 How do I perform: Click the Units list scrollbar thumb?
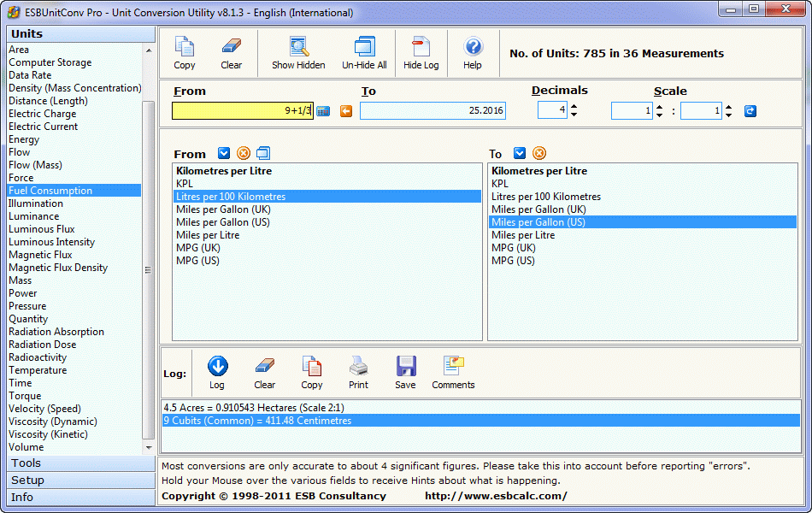[x=149, y=269]
